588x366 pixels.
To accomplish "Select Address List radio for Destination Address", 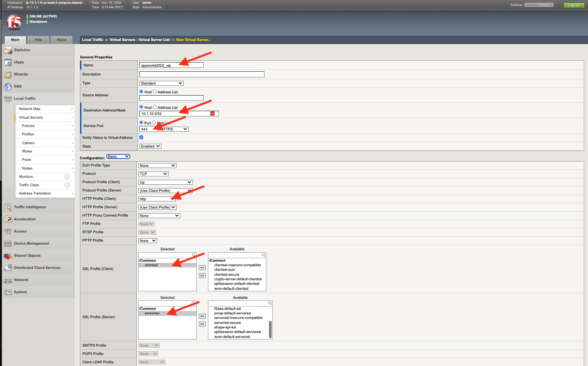I will point(155,107).
